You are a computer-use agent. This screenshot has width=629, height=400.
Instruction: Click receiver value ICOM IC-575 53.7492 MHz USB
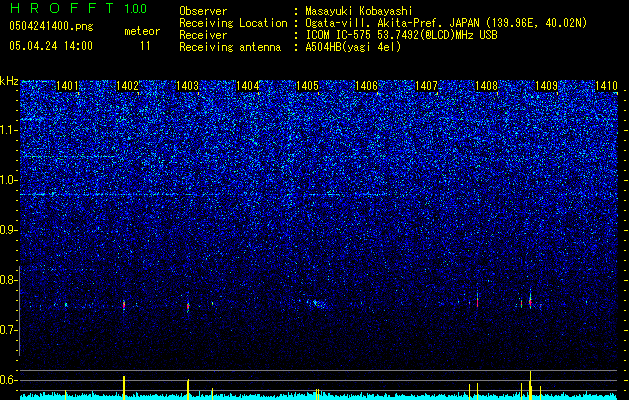pyautogui.click(x=401, y=35)
